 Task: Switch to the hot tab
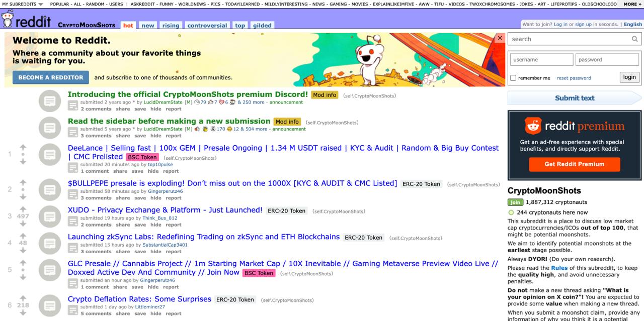[128, 25]
